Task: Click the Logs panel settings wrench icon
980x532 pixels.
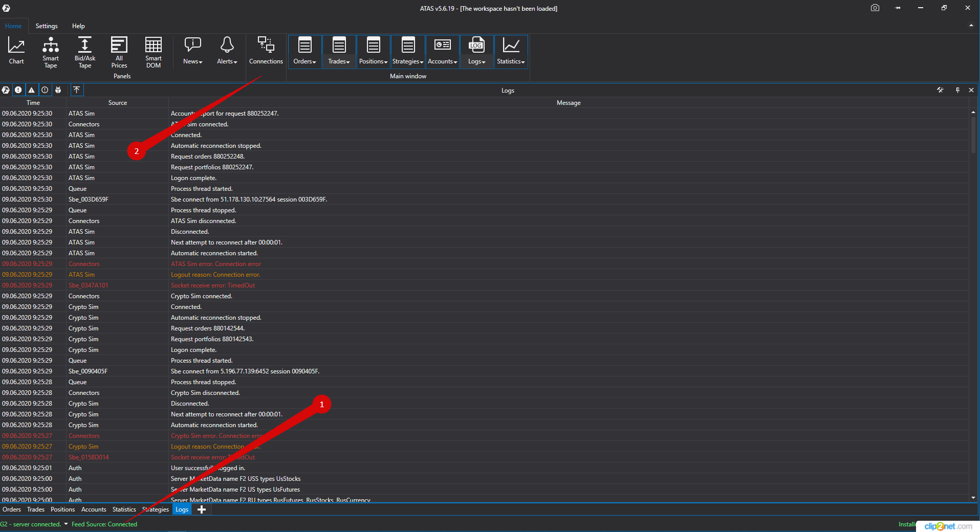Action: point(940,90)
